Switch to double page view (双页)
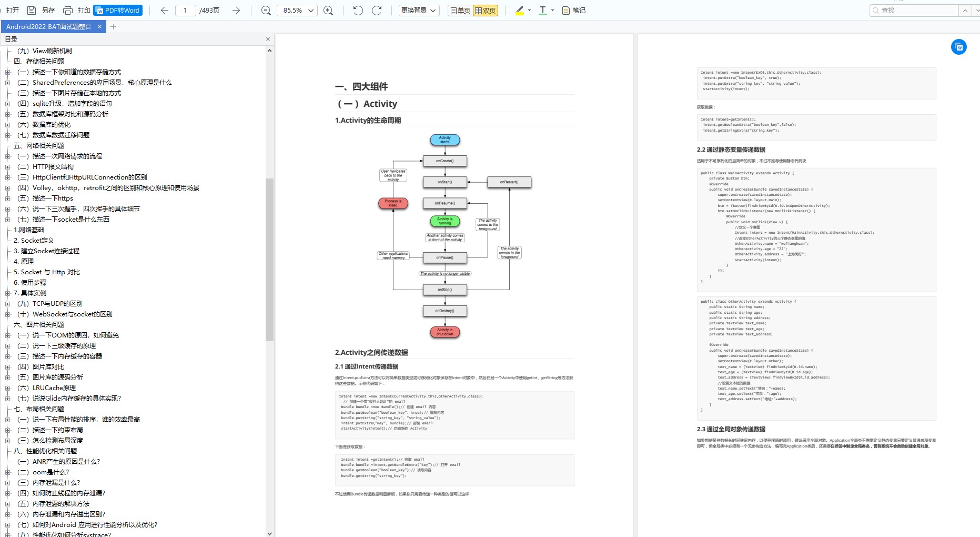980x537 pixels. pos(485,11)
